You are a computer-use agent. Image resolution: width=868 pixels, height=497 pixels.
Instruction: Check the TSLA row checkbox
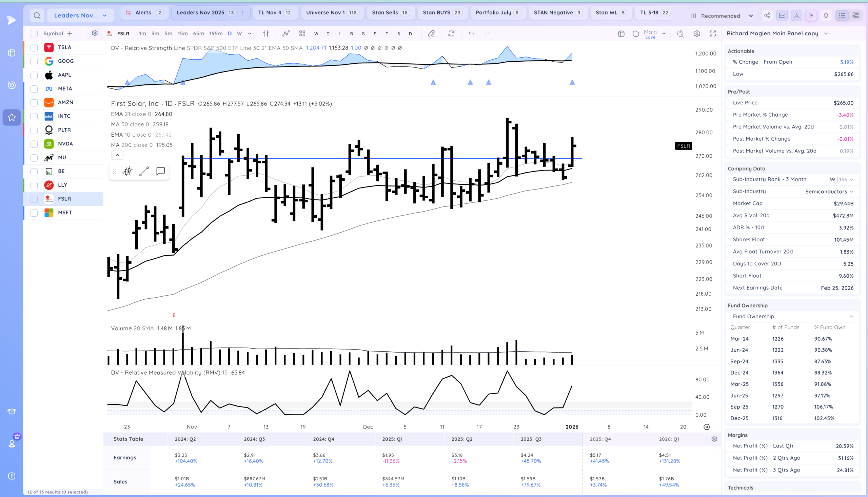(x=34, y=47)
